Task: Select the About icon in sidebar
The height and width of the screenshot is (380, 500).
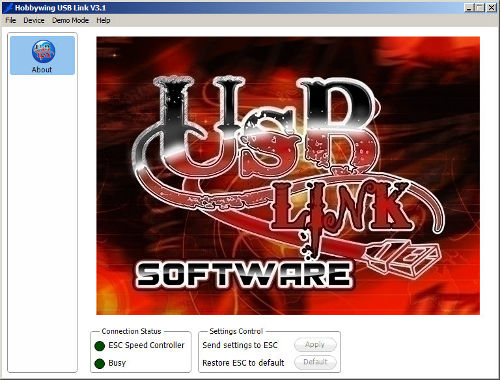Action: click(42, 55)
